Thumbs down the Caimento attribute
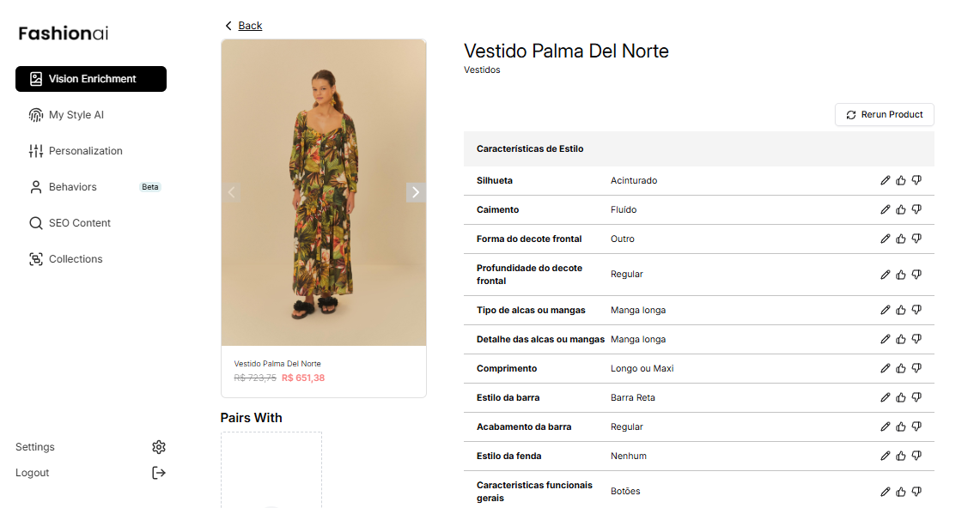The width and height of the screenshot is (980, 508). (x=916, y=209)
